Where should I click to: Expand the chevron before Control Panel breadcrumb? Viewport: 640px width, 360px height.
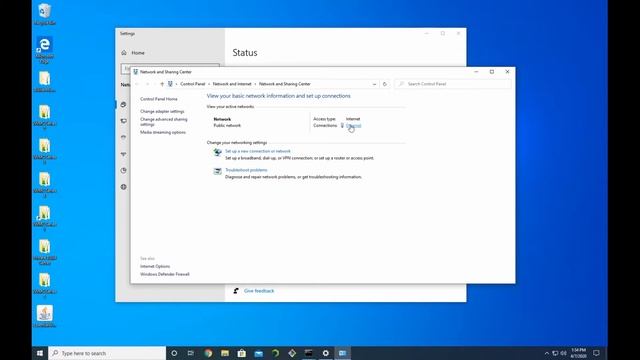click(x=176, y=84)
